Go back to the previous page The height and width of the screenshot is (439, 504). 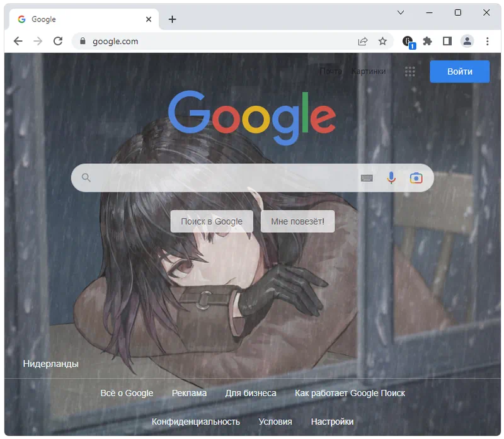pyautogui.click(x=18, y=41)
